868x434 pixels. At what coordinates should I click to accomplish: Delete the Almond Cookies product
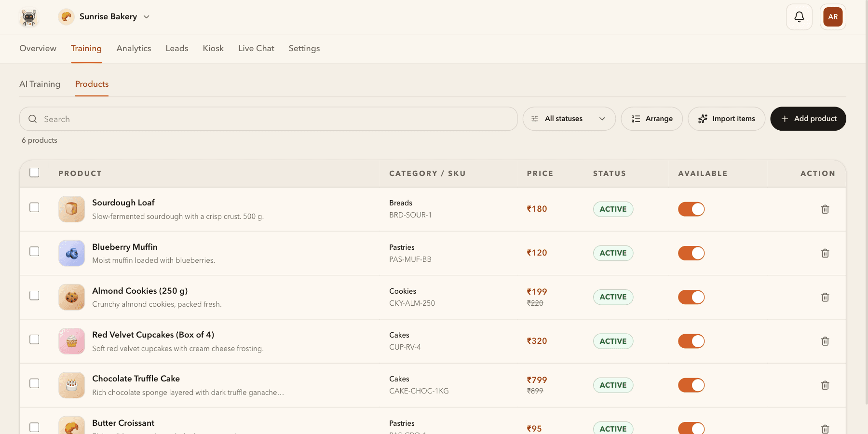[825, 297]
